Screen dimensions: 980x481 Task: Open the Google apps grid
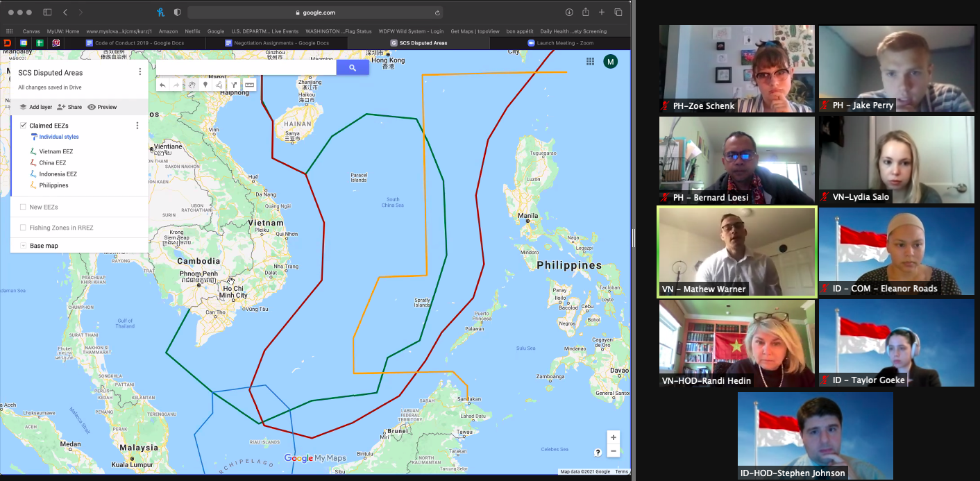click(590, 61)
